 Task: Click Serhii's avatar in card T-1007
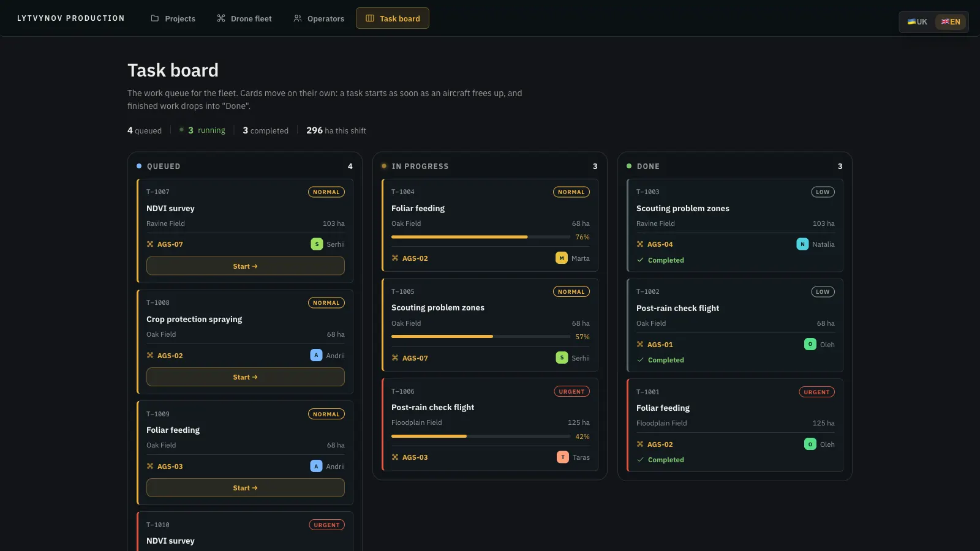click(x=317, y=244)
